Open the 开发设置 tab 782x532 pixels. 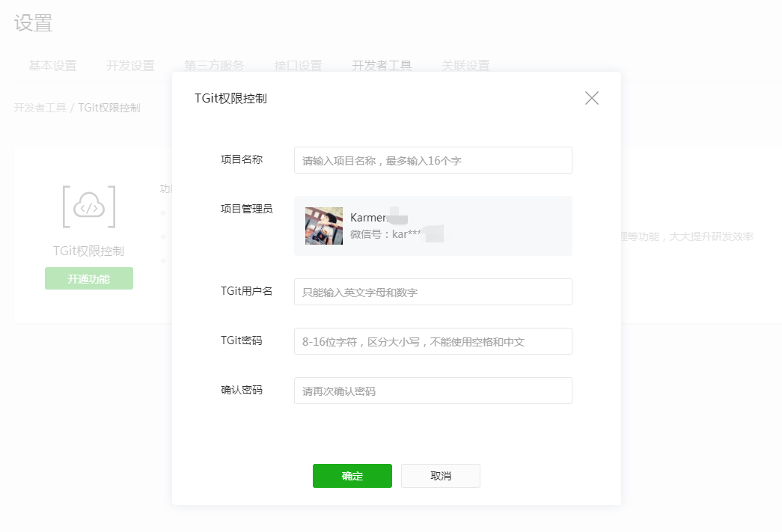tap(130, 66)
